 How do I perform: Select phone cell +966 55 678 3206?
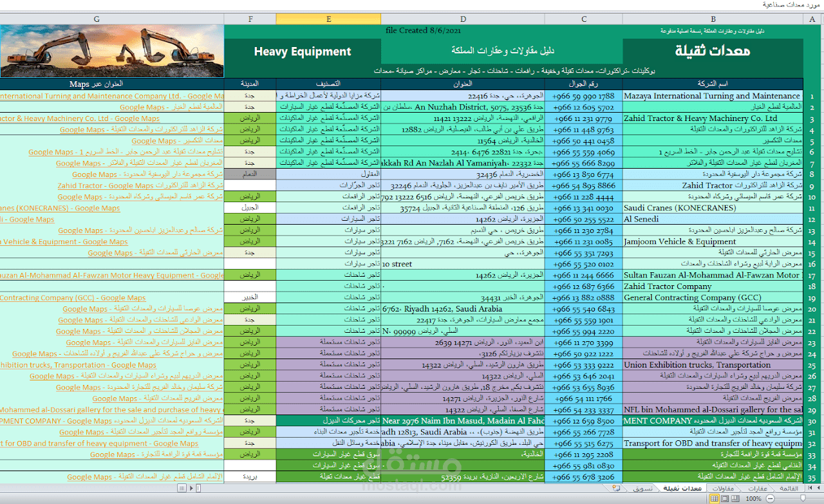[x=584, y=477]
